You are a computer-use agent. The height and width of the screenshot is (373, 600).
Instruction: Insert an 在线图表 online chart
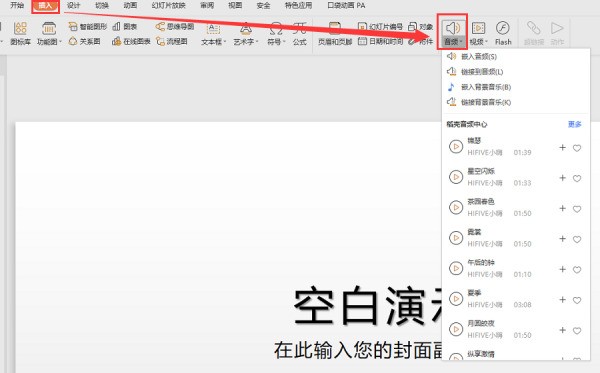tap(131, 41)
